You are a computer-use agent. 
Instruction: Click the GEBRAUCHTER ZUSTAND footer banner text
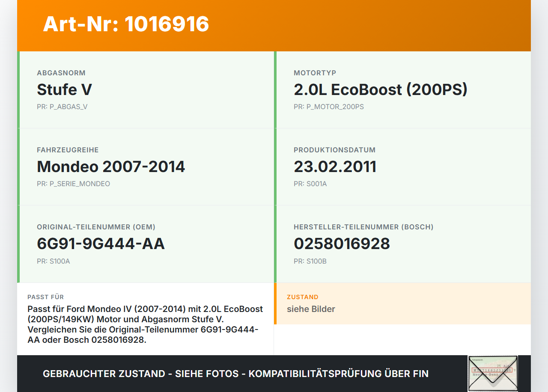[235, 374]
